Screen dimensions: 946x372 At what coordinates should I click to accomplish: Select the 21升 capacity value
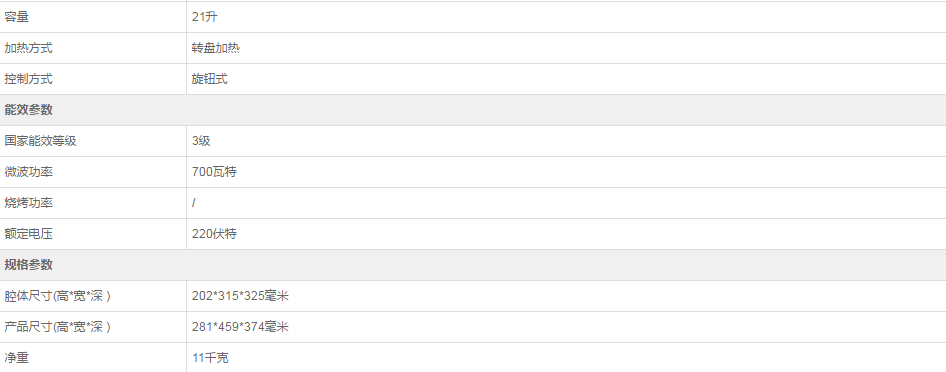205,17
